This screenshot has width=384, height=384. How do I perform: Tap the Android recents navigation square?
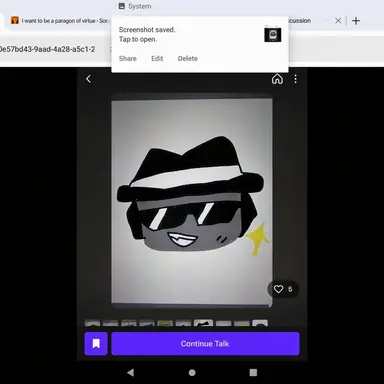tap(253, 372)
